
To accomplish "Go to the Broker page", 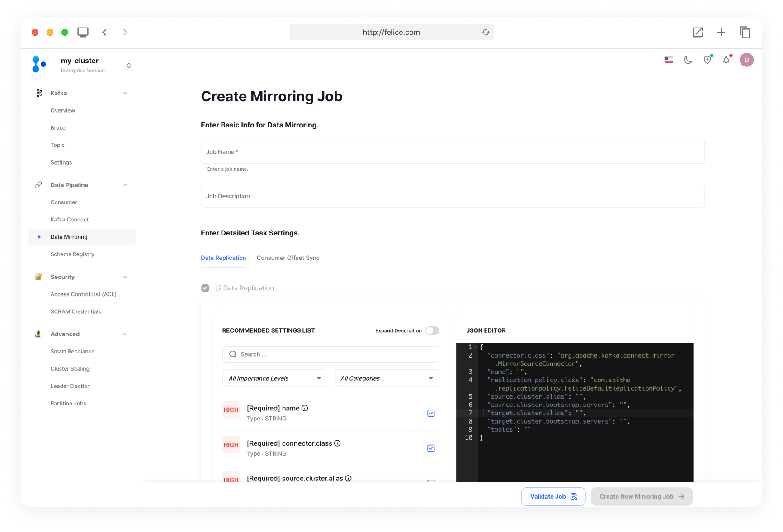I will pyautogui.click(x=59, y=128).
